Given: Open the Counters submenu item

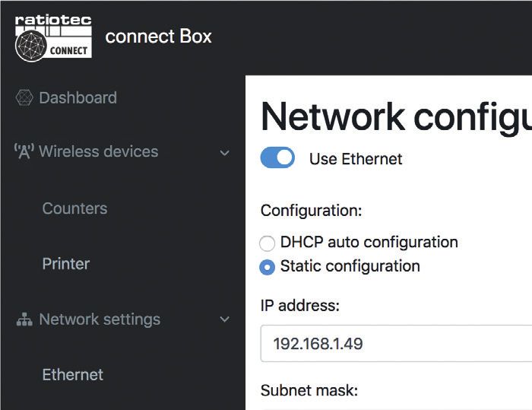Looking at the screenshot, I should [74, 208].
